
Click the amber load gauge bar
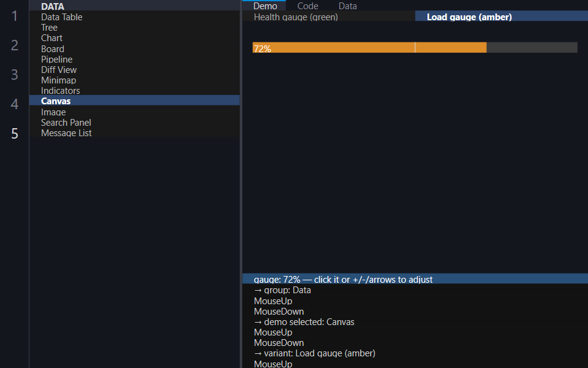click(x=415, y=47)
